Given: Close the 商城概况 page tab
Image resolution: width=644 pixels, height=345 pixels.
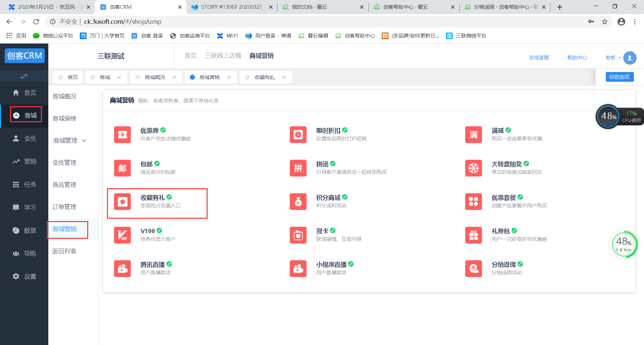Looking at the screenshot, I should pyautogui.click(x=174, y=77).
